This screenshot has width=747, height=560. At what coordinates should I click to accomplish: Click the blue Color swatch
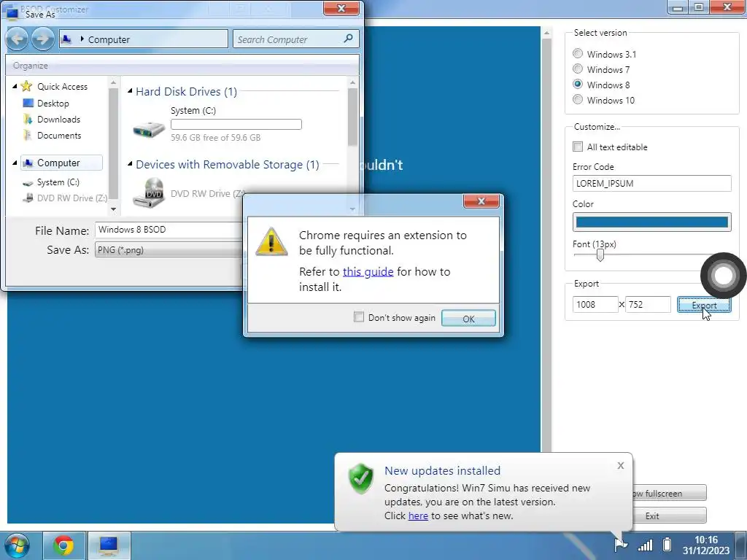click(x=651, y=222)
